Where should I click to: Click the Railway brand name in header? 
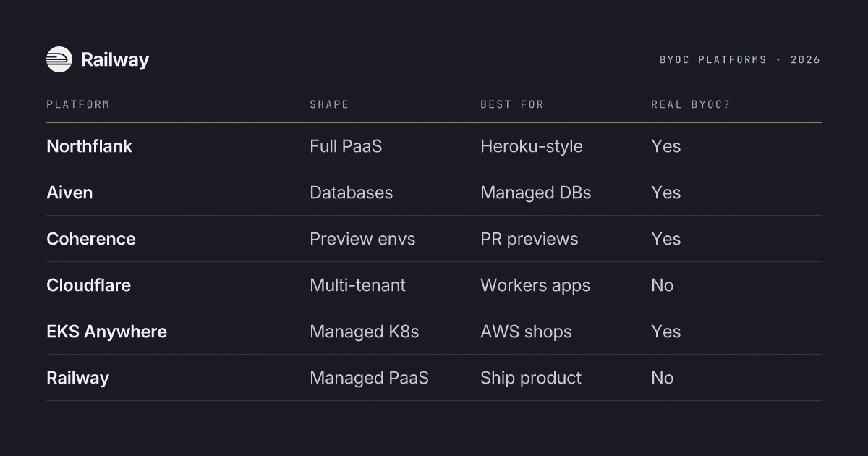click(x=115, y=60)
